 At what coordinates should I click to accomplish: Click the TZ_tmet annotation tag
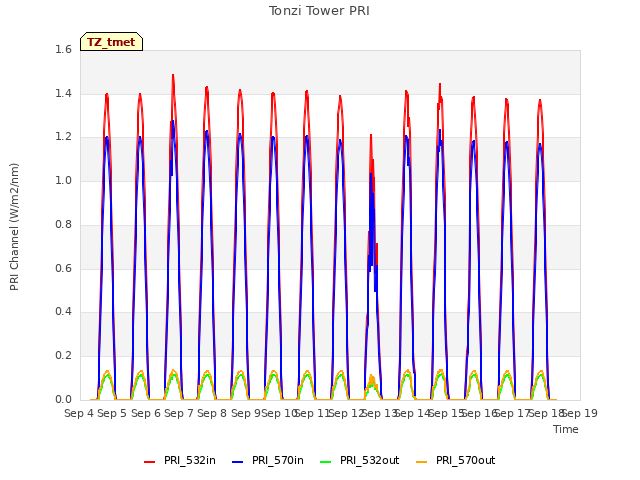(x=111, y=42)
